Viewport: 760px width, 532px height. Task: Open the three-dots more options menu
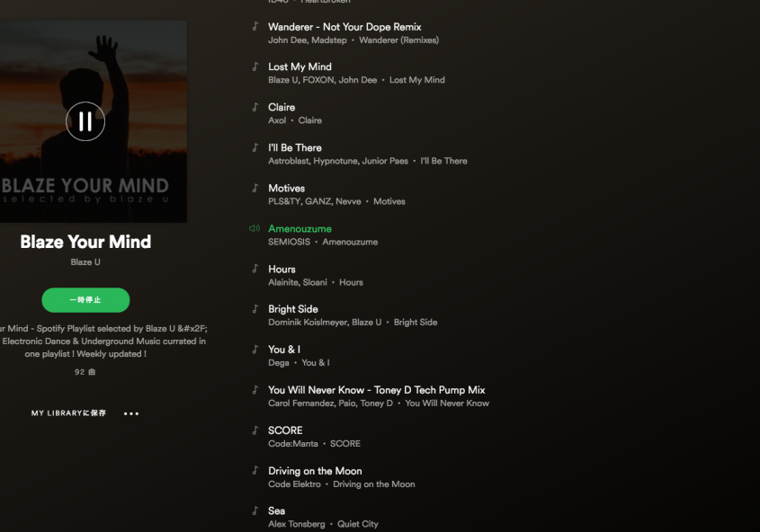(x=131, y=414)
